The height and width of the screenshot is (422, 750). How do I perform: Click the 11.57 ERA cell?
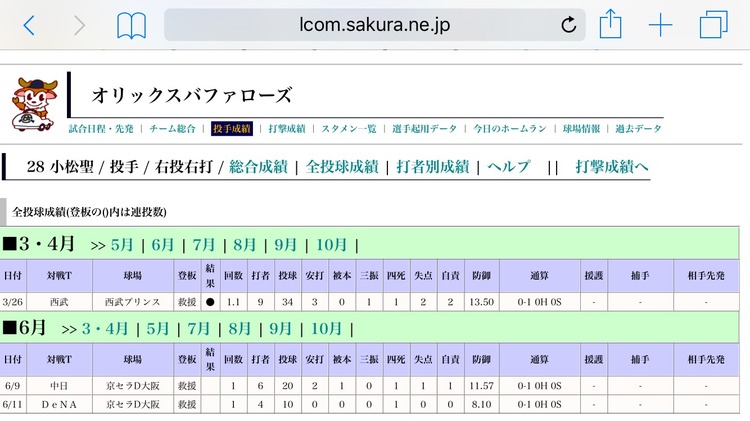(x=482, y=386)
